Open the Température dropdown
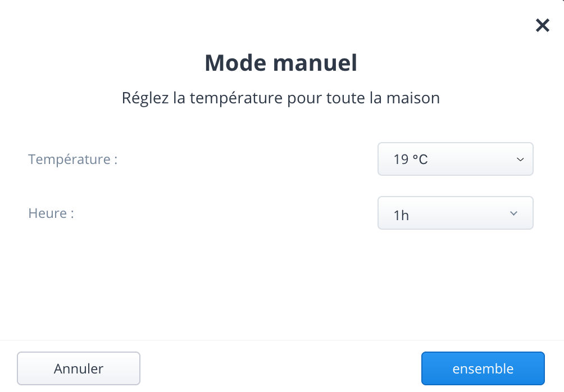This screenshot has height=392, width=564. (456, 159)
